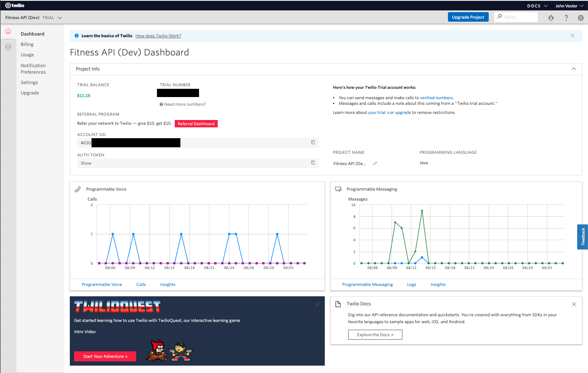Click the Programmable Voice phone icon

point(78,189)
